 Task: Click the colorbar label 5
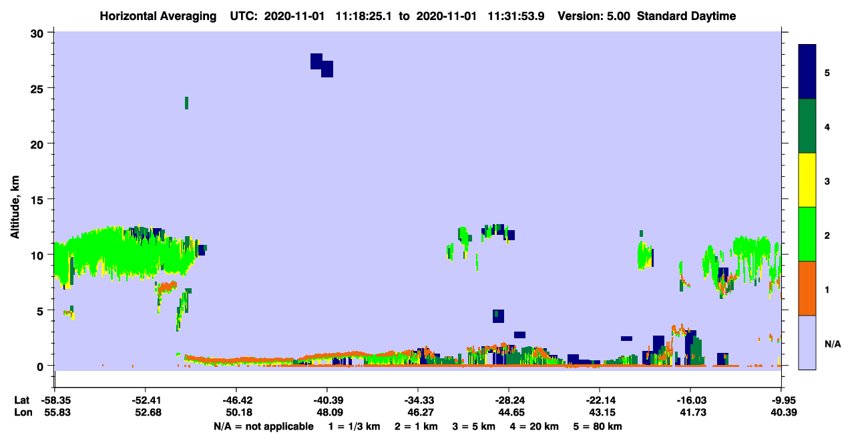coord(827,72)
